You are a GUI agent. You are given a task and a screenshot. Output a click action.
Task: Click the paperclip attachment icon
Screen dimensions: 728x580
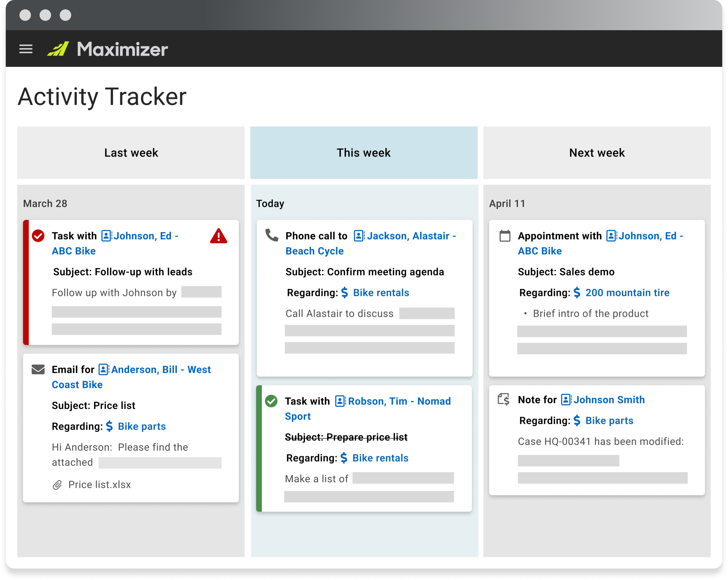(x=57, y=485)
